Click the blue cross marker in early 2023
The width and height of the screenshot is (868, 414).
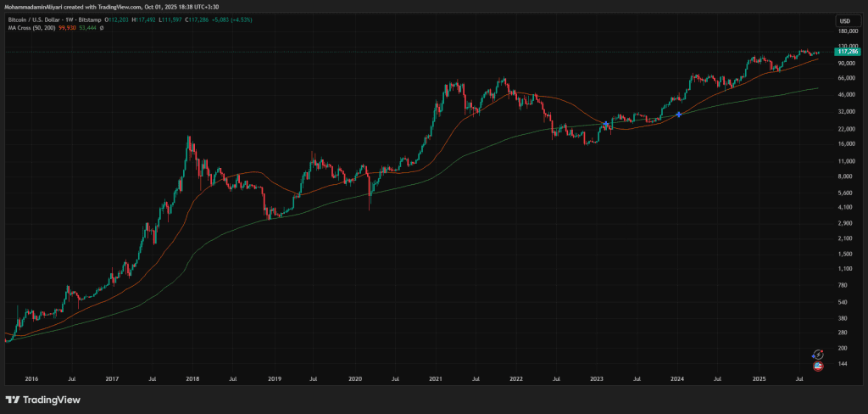tap(606, 126)
